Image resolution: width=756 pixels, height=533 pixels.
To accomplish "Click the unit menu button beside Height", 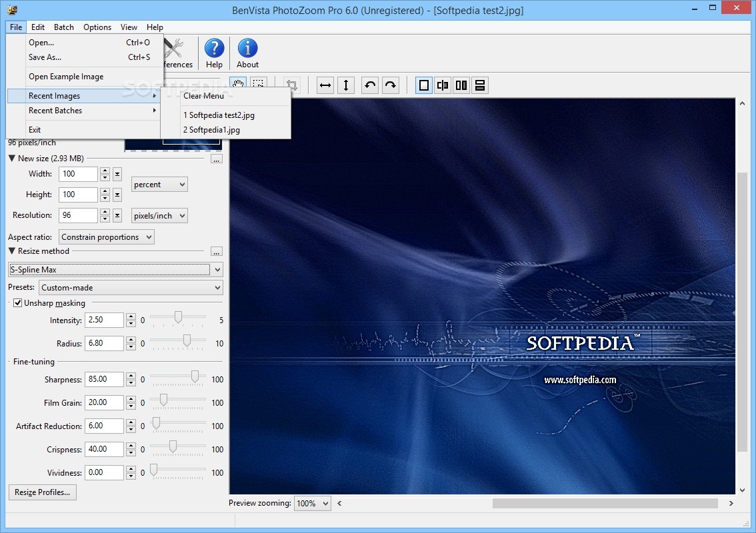I will tap(117, 195).
